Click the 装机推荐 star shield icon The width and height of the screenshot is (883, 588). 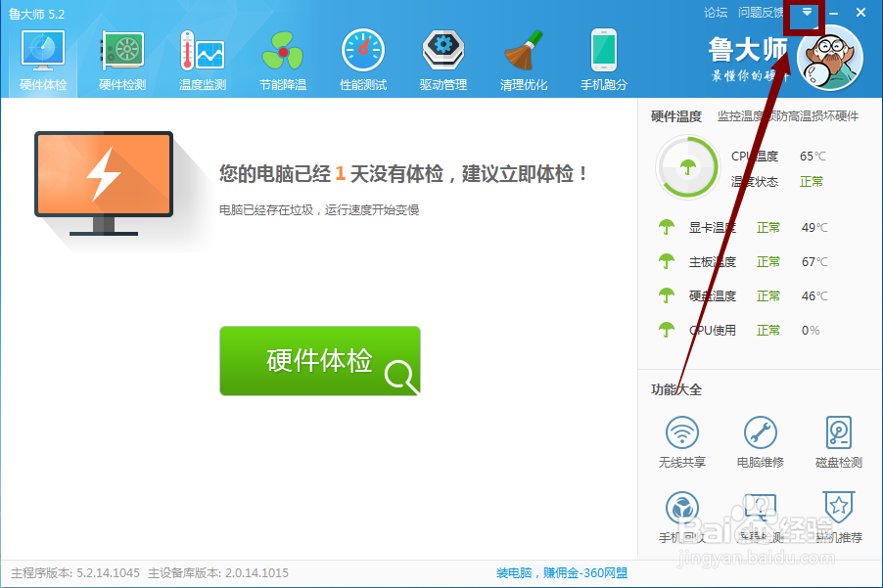tap(839, 507)
